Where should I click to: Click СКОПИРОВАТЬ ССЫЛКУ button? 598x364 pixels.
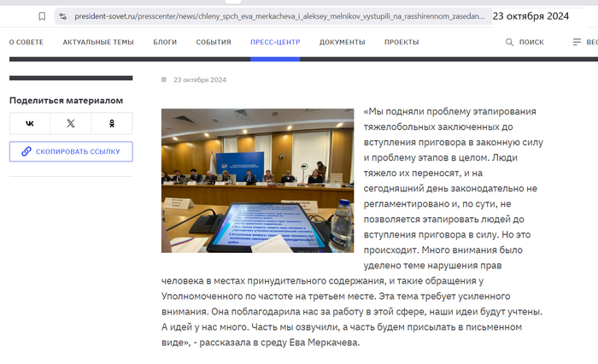click(71, 151)
